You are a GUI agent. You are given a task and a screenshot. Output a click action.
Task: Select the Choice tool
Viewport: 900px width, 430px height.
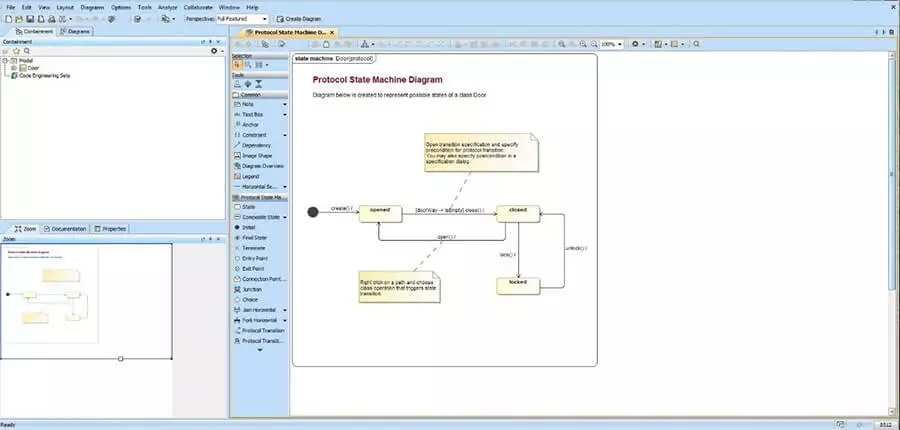(246, 300)
